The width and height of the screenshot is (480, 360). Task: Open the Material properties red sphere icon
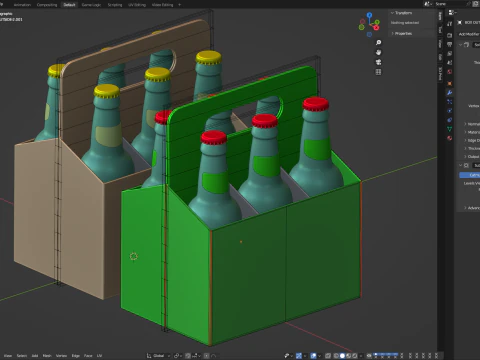(450, 138)
